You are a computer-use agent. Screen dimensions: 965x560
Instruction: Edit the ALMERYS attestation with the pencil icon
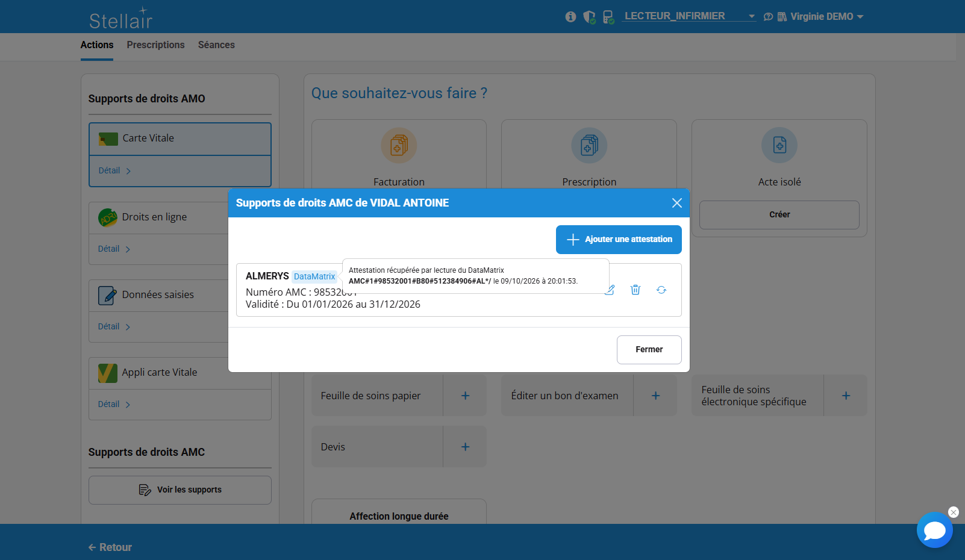click(x=610, y=290)
